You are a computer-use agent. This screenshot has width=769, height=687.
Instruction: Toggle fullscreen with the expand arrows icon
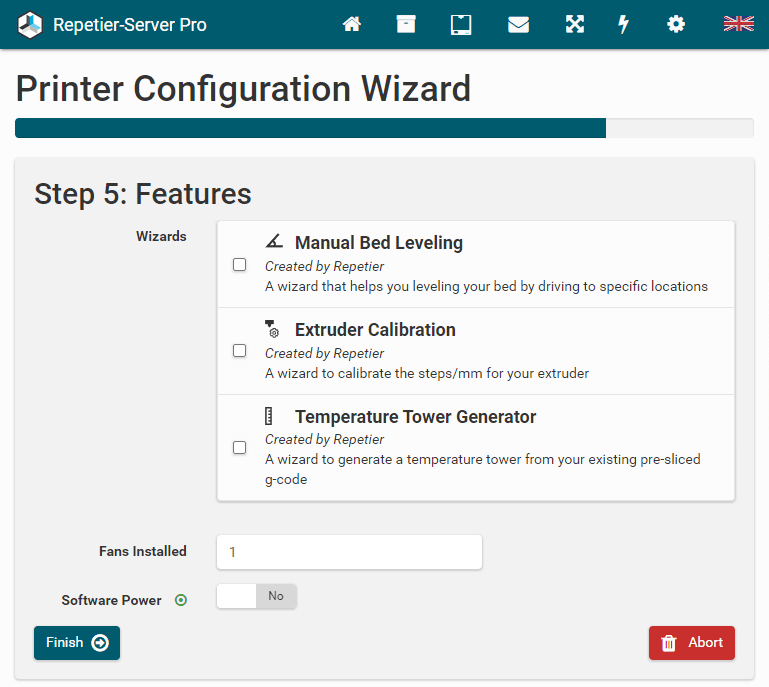pyautogui.click(x=574, y=24)
